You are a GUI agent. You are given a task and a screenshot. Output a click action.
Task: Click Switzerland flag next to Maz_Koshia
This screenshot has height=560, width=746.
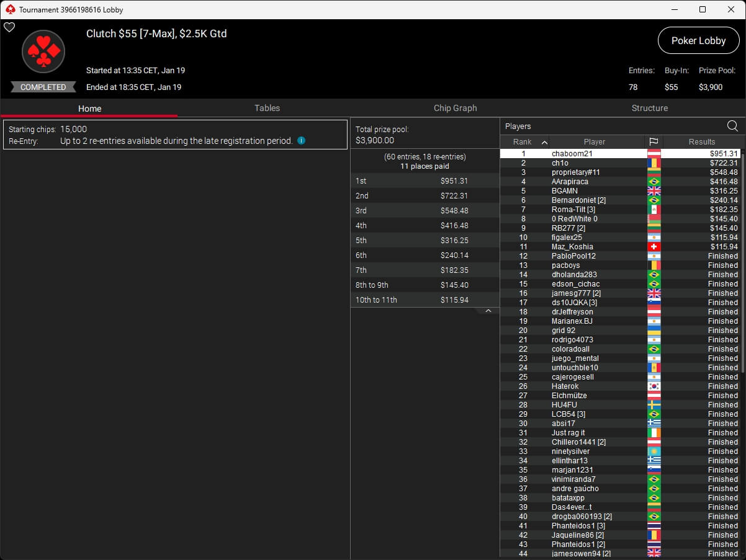(x=654, y=247)
